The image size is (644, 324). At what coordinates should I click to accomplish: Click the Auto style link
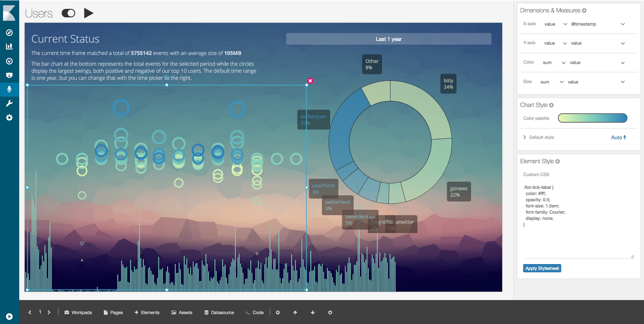(x=619, y=137)
